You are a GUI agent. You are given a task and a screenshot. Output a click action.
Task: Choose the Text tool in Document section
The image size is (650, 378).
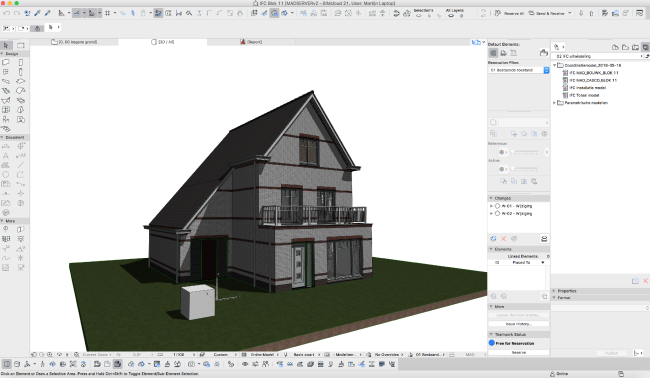pyautogui.click(x=6, y=155)
